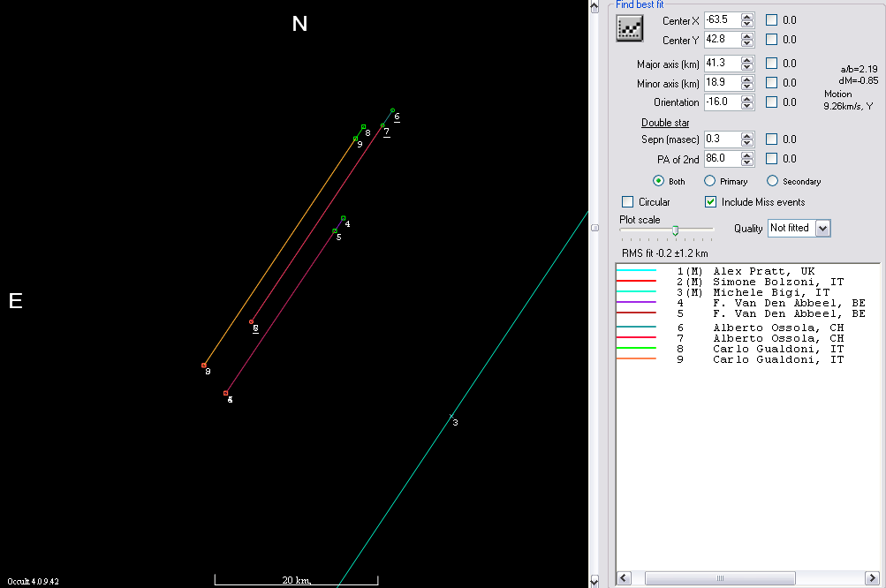Enable the Circular checkbox
This screenshot has height=588, width=886.
pyautogui.click(x=627, y=201)
